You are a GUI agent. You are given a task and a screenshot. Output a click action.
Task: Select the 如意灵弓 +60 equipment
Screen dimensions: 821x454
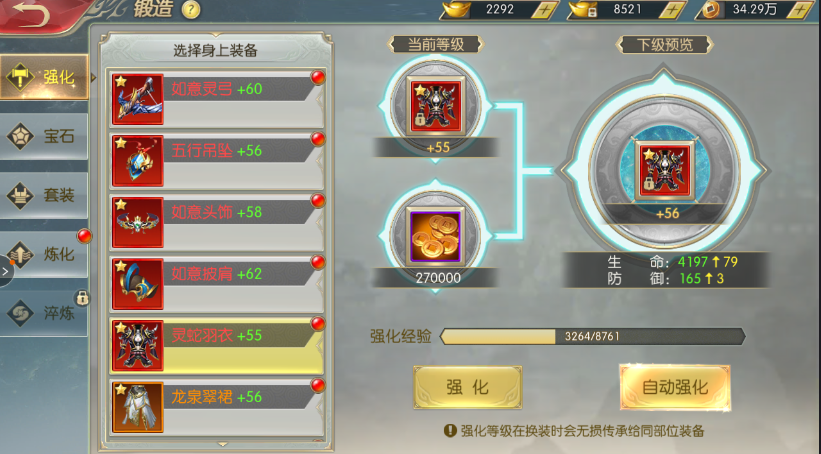click(217, 99)
